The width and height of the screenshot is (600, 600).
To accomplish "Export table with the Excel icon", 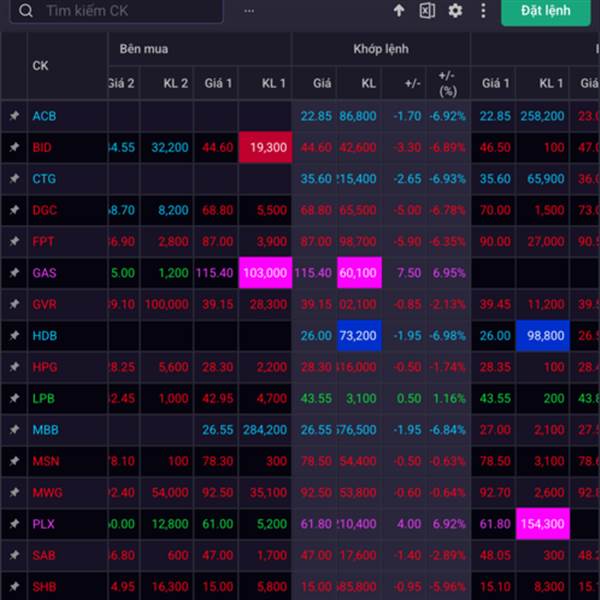I will [427, 10].
